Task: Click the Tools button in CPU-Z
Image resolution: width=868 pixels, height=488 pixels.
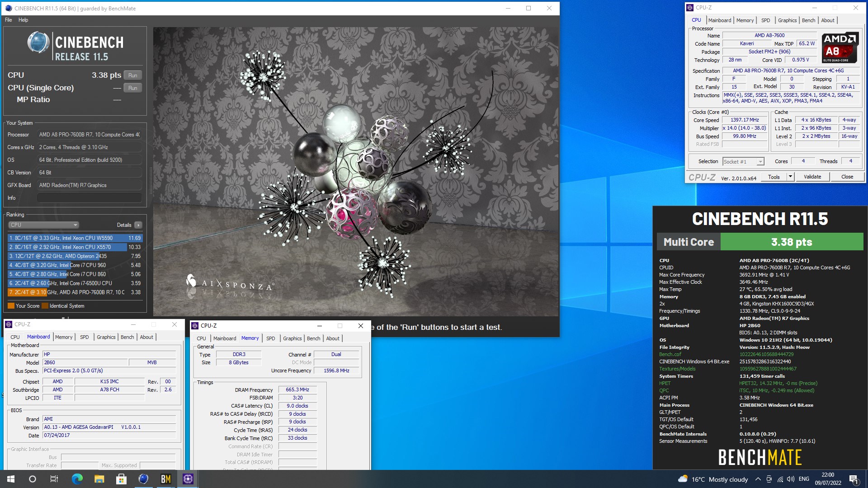Action: 774,177
